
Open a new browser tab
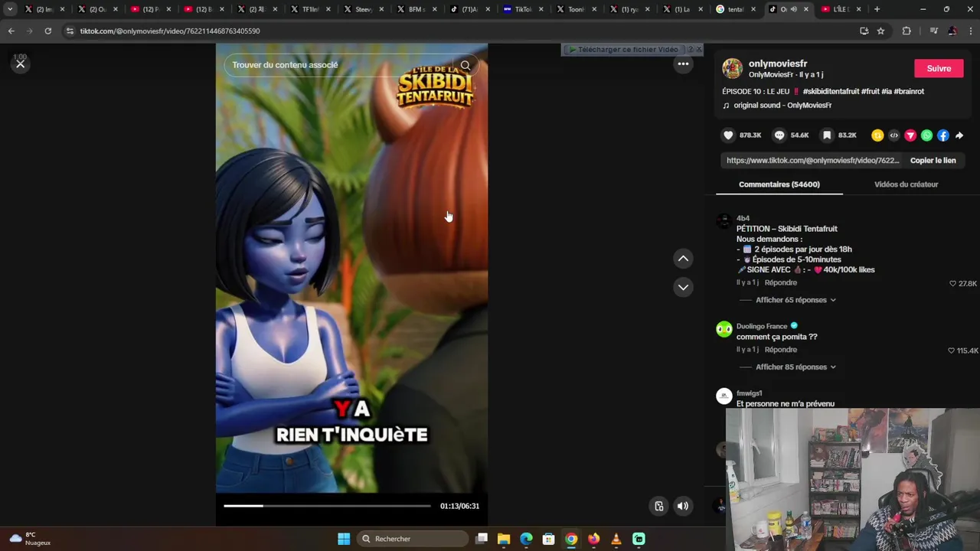(877, 9)
